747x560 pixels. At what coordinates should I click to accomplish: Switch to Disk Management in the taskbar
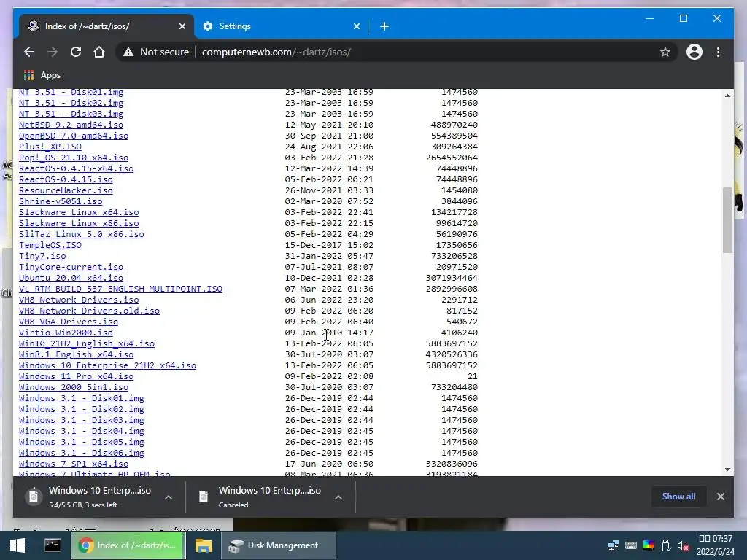click(279, 545)
